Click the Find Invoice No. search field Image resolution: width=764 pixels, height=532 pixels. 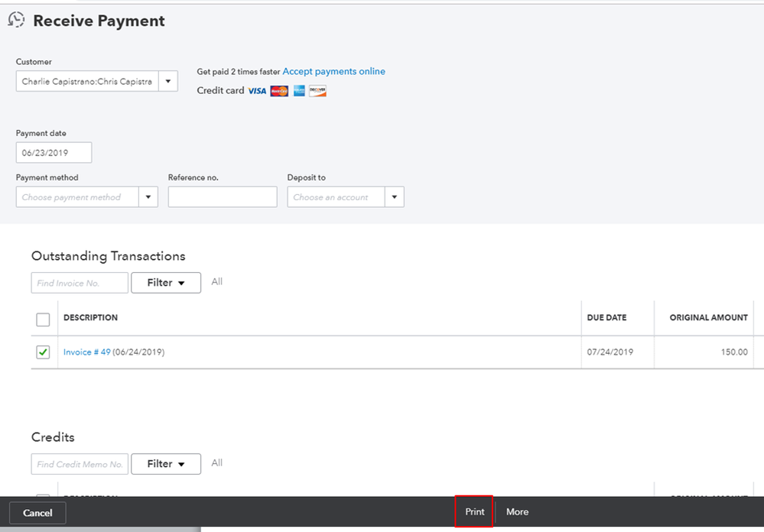click(80, 283)
